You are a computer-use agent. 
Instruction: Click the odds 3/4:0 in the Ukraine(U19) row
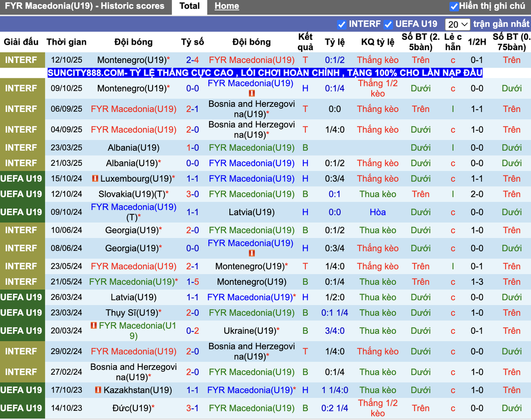(335, 331)
